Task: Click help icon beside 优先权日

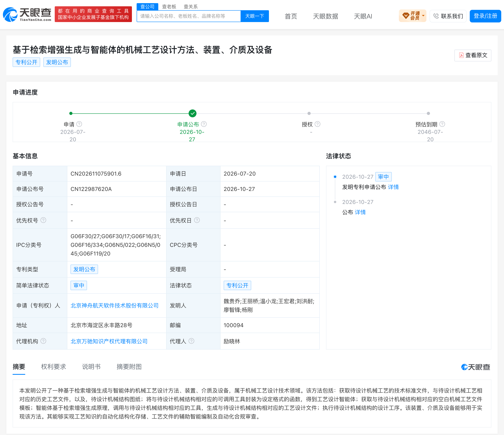Action: click(x=197, y=220)
